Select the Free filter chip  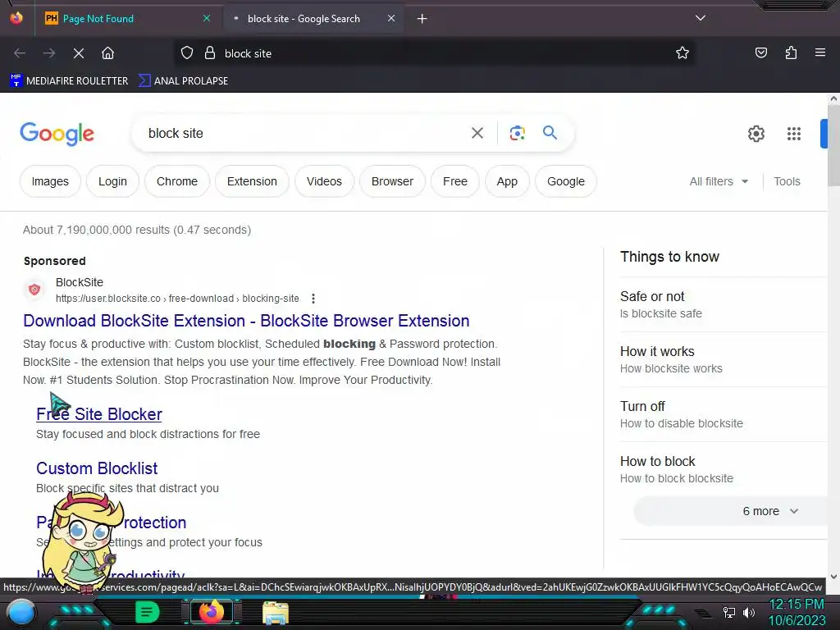[x=455, y=181]
